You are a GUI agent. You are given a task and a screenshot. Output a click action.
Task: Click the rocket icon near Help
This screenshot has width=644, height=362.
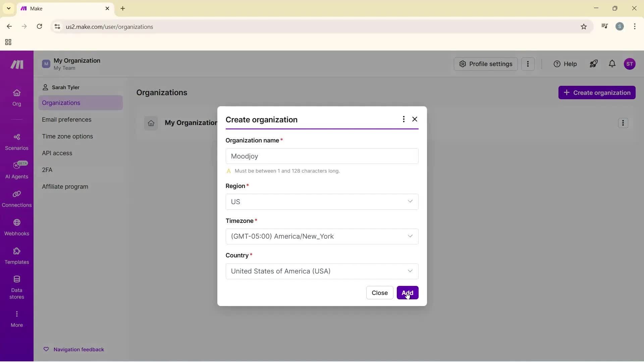593,64
